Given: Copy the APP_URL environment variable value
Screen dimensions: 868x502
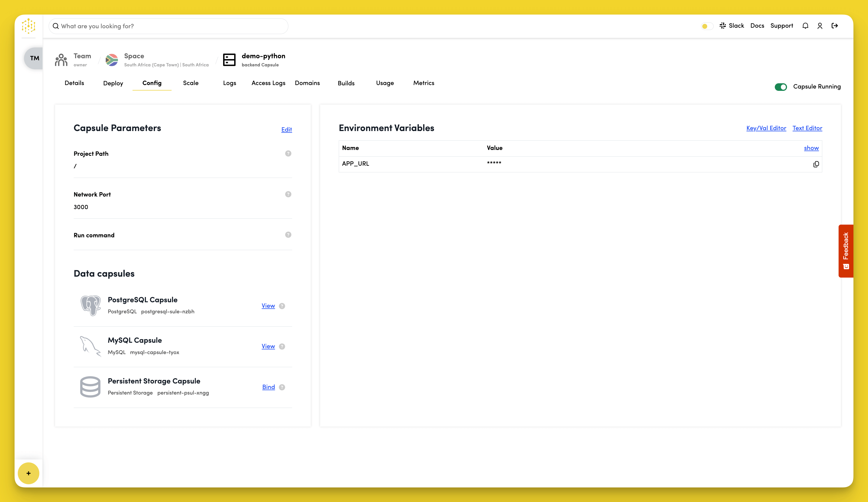Looking at the screenshot, I should 816,164.
